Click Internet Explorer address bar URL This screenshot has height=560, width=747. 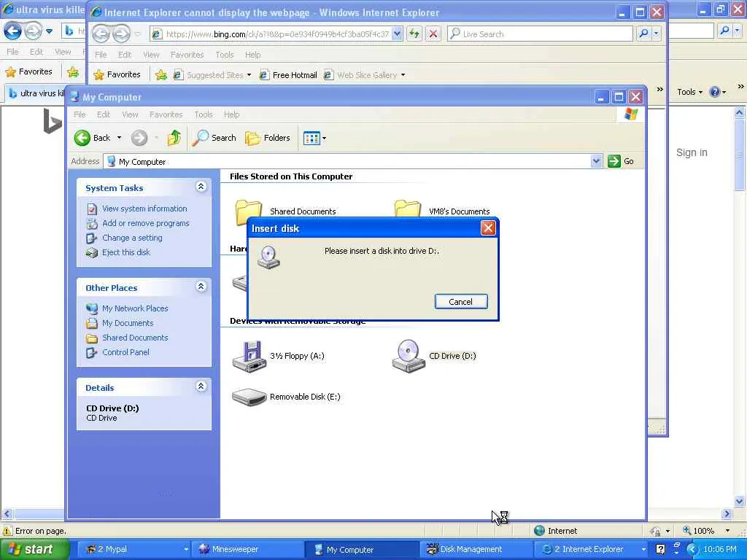pos(277,34)
